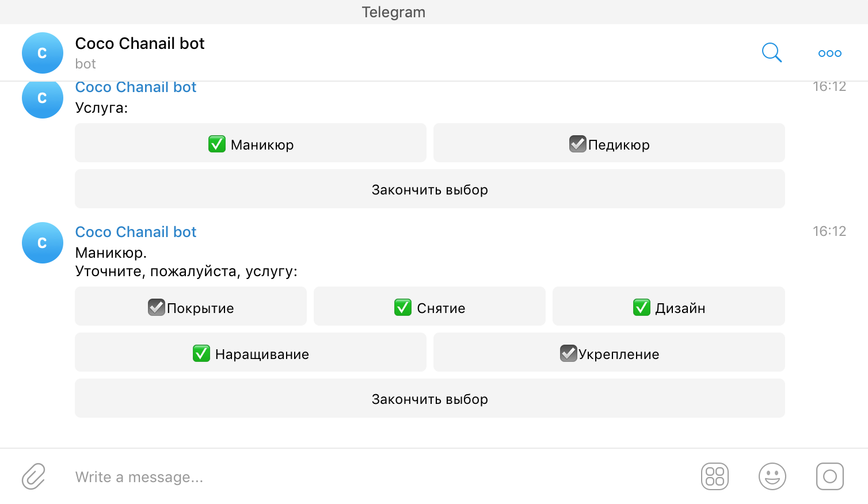Click the Услуга: message text
The width and height of the screenshot is (868, 504).
point(102,108)
